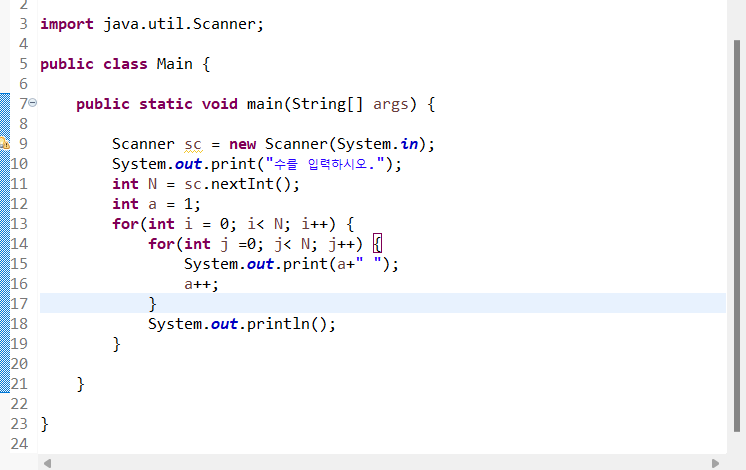Screen dimensions: 746x470
Task: Click line number 24 in the gutter
Action: click(19, 444)
